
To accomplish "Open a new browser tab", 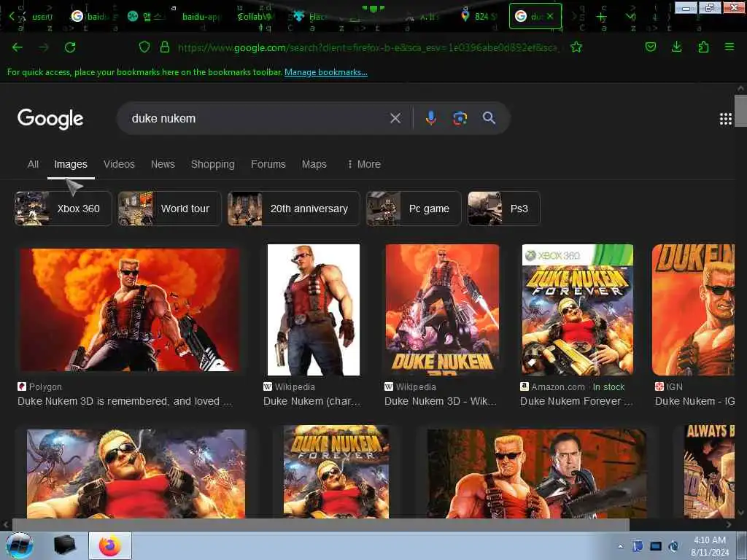I will pyautogui.click(x=602, y=17).
